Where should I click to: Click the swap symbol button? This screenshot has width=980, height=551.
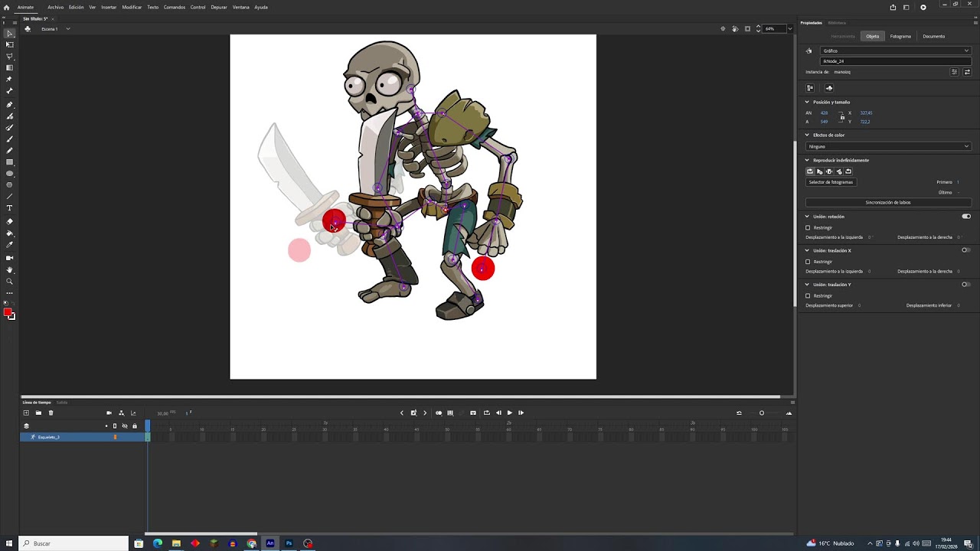tap(967, 72)
